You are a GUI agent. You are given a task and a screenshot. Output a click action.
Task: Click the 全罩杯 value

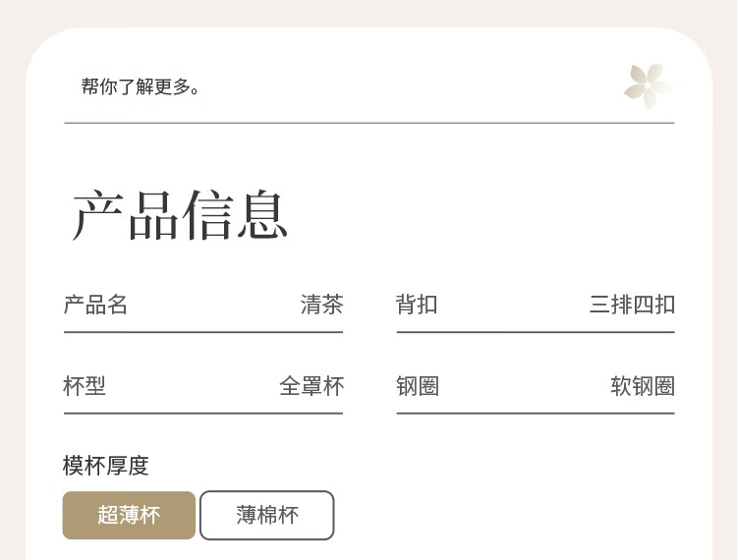click(x=312, y=386)
